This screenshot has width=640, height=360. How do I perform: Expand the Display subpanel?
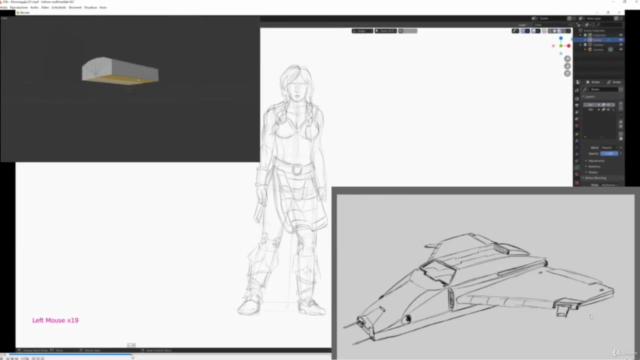(x=593, y=172)
